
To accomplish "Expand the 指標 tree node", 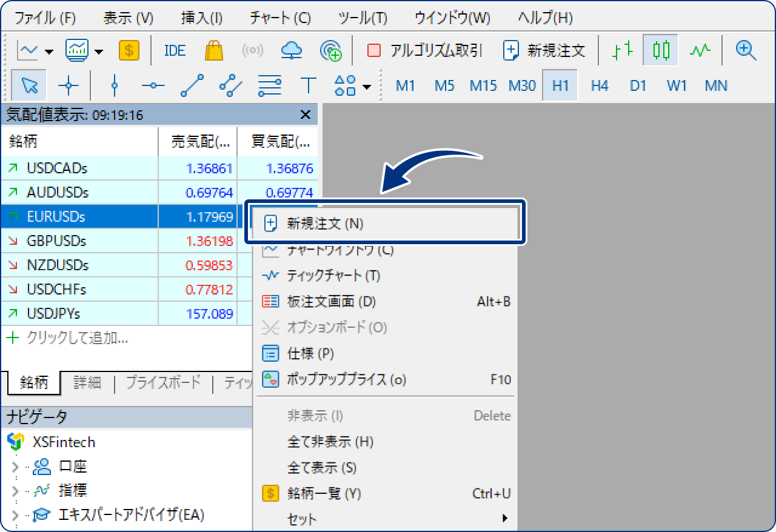I will tap(15, 490).
